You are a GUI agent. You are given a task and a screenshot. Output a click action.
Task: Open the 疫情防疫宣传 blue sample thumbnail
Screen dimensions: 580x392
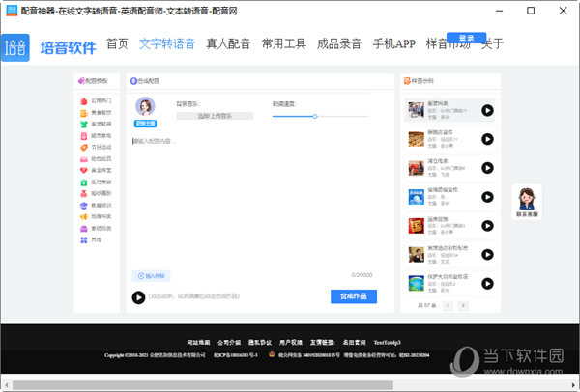tap(416, 197)
